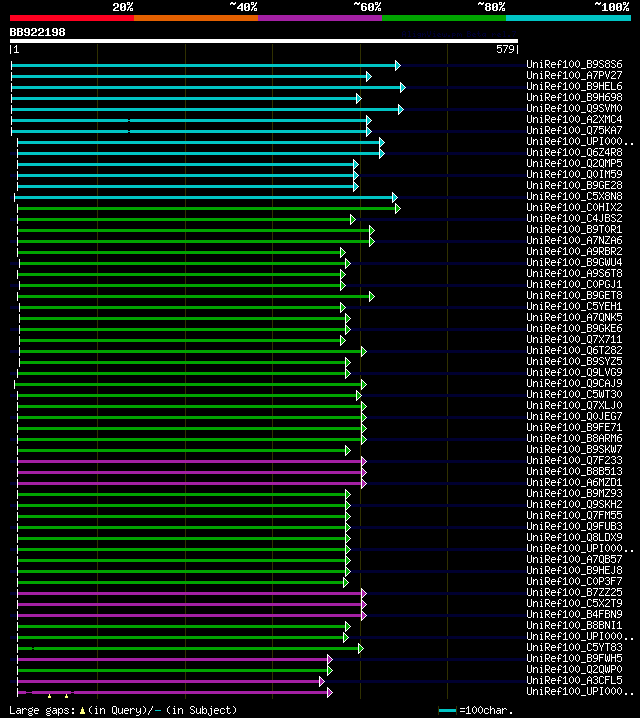Open hit UniRef100_B9T0R1
The height and width of the screenshot is (718, 640).
(x=574, y=229)
